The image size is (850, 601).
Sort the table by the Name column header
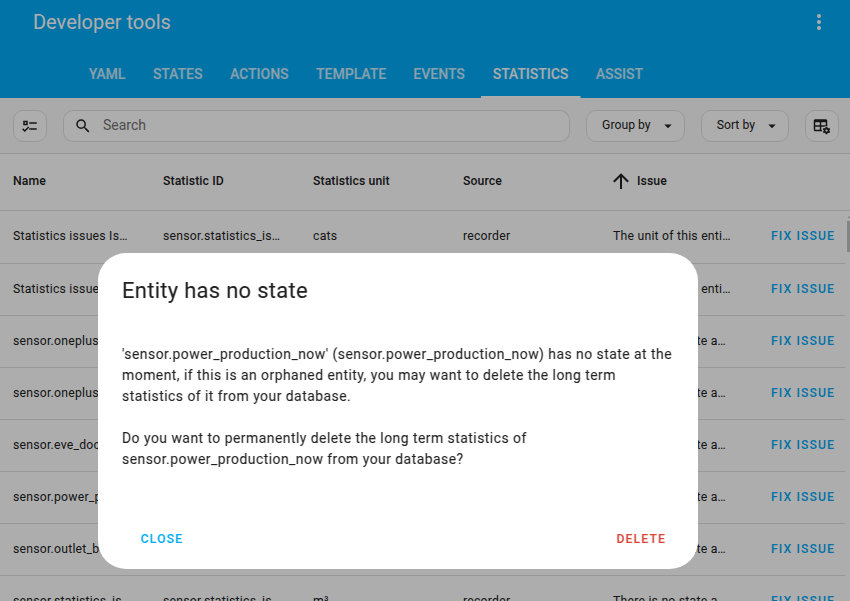[29, 181]
